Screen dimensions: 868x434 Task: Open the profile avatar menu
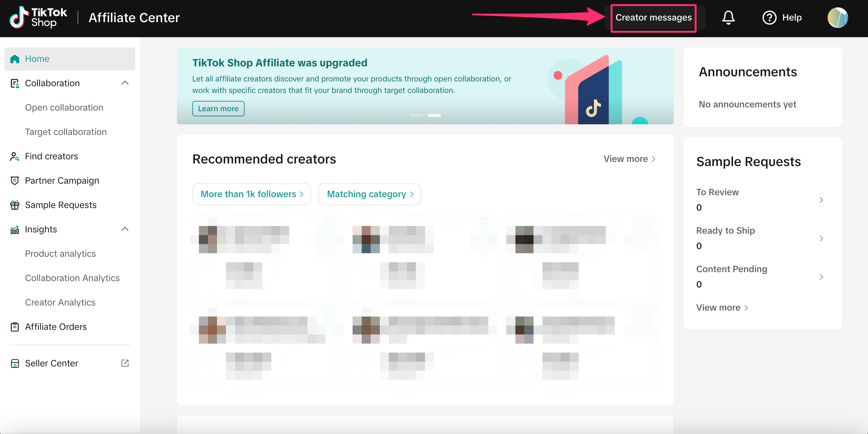[837, 18]
